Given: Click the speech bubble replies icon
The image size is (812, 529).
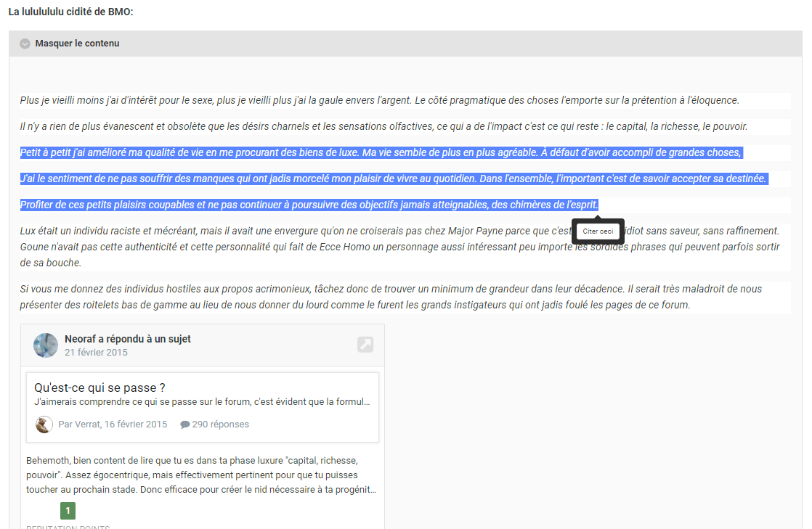Looking at the screenshot, I should click(184, 425).
